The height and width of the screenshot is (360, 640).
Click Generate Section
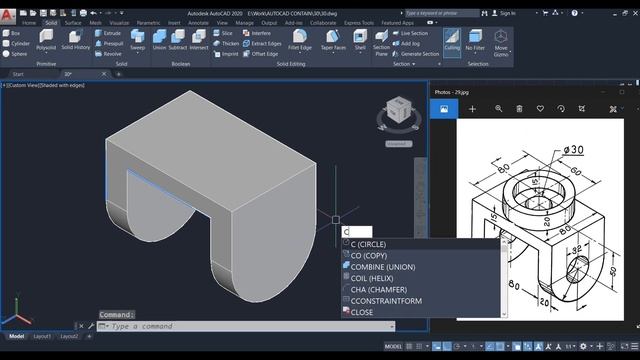416,53
